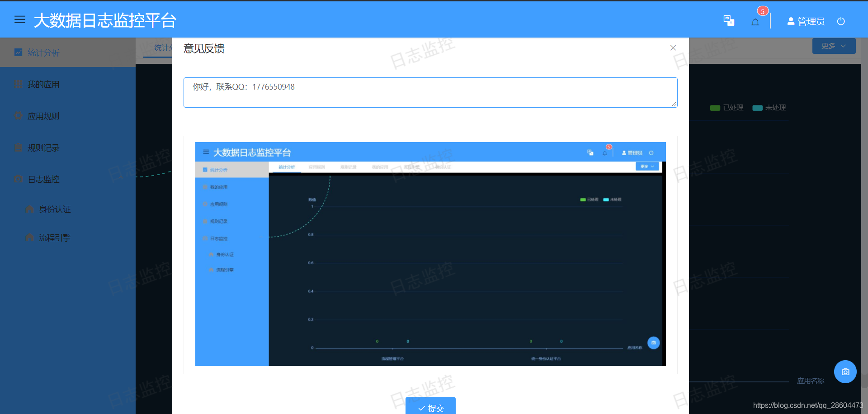Open the language translation icon in header

pyautogui.click(x=729, y=21)
